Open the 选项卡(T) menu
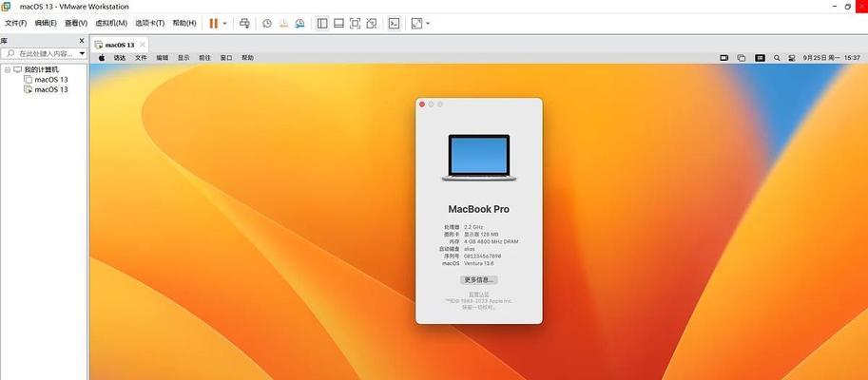Screen dimensions: 868x380 [150, 23]
